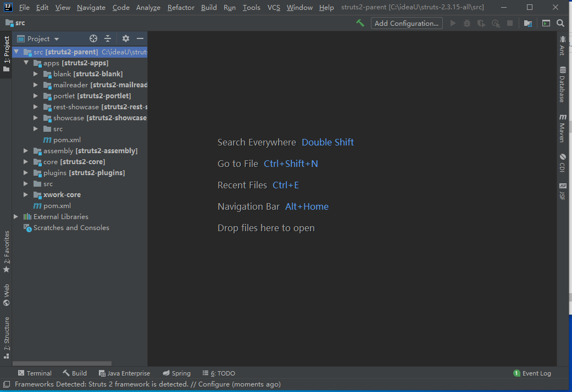Click the Stop square icon in toolbar
This screenshot has width=572, height=392.
pos(510,23)
